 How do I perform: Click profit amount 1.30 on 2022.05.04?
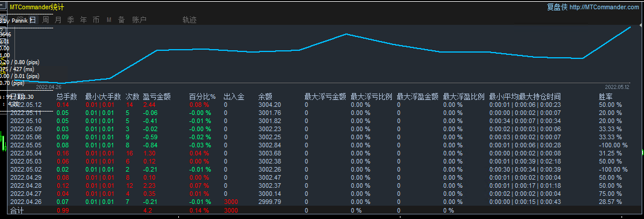(149, 153)
